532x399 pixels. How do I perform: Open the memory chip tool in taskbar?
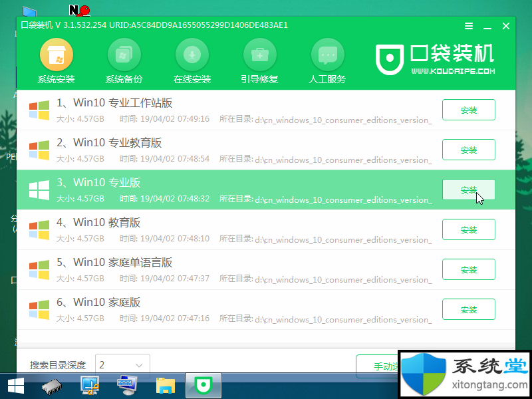point(52,386)
